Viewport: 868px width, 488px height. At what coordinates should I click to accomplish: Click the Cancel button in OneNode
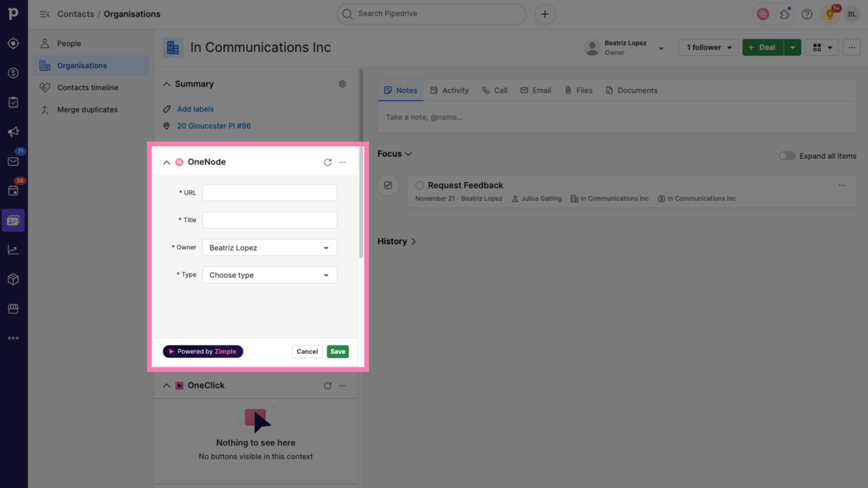(x=307, y=351)
